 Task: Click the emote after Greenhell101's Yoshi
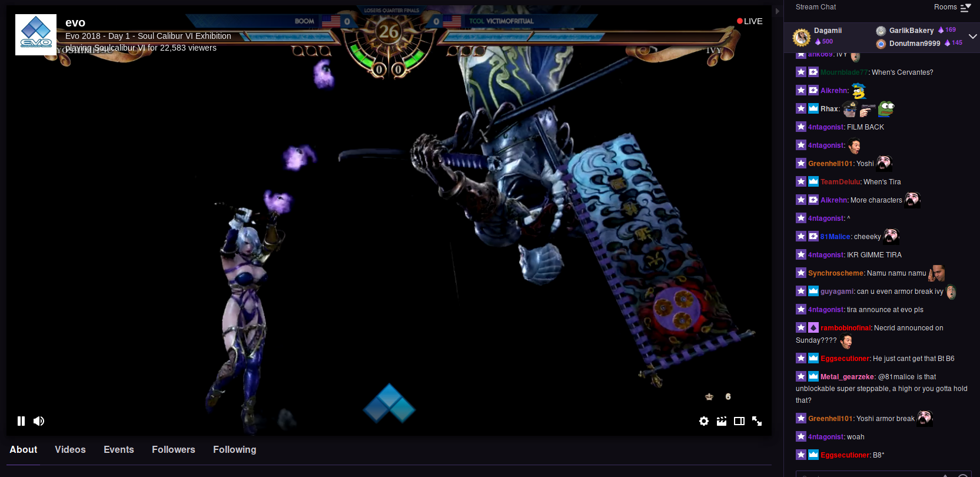point(884,163)
